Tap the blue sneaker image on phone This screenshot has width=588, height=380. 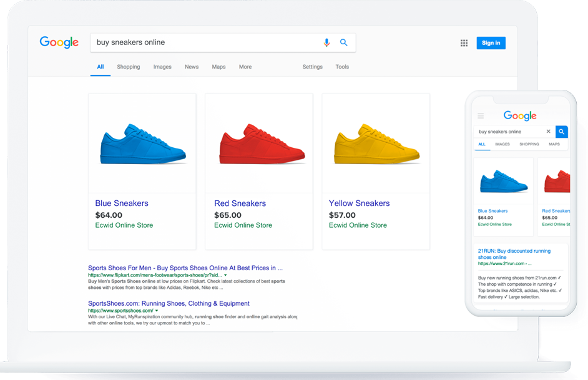(504, 181)
